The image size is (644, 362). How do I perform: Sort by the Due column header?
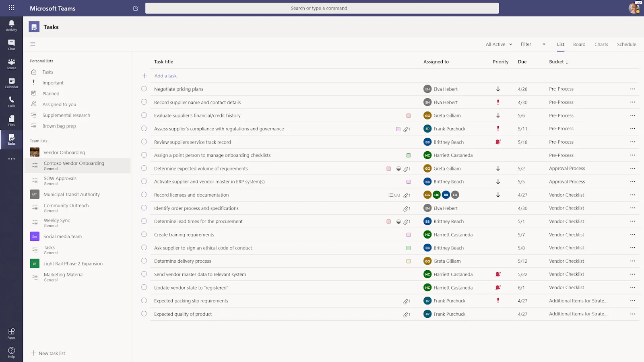[x=522, y=62]
